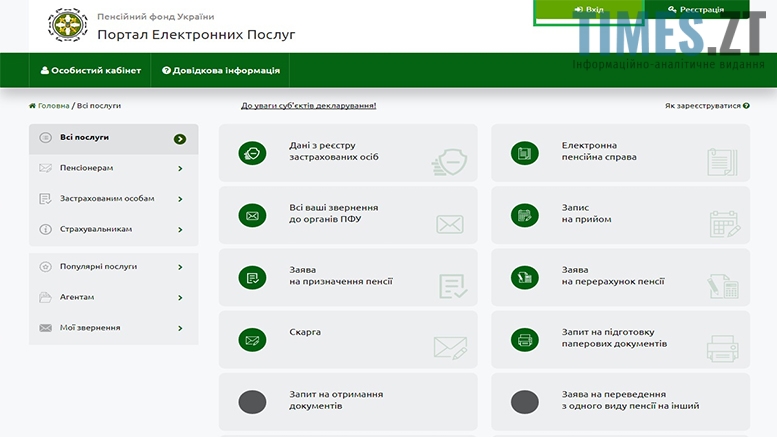The image size is (777, 437).
Task: Click the Реєстрація registration button
Action: (x=695, y=10)
